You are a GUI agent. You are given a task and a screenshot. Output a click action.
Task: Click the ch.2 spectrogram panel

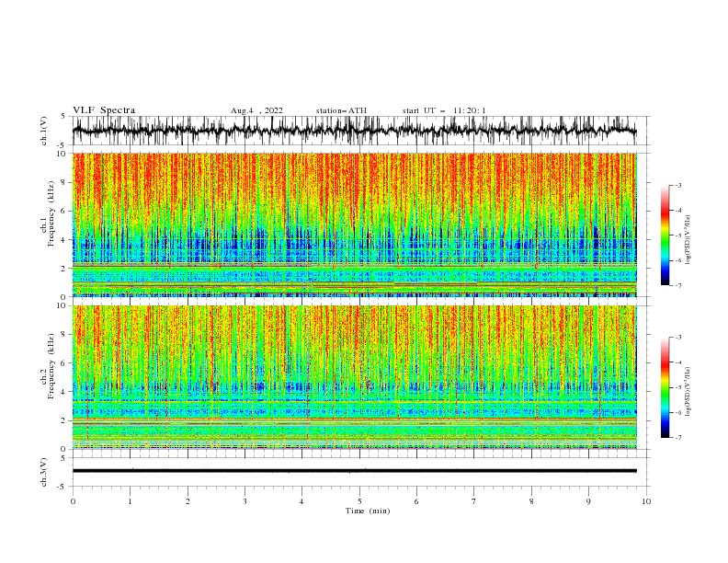(354, 377)
